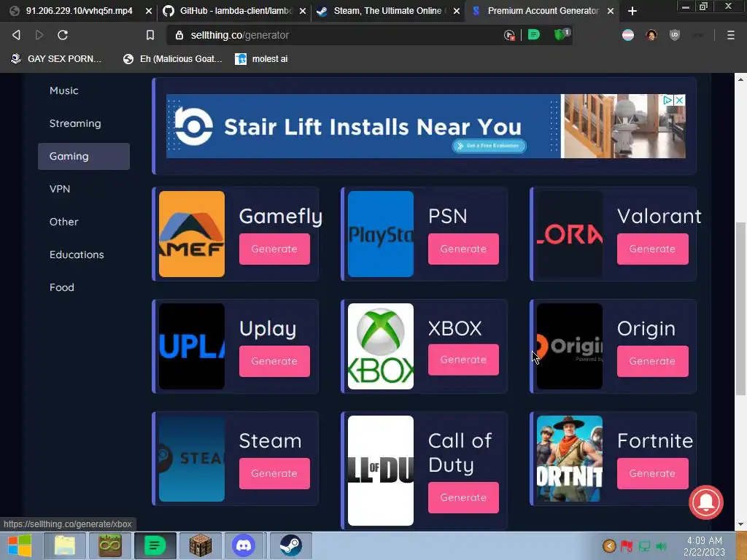The height and width of the screenshot is (560, 747).
Task: Click Generate under Fortnite
Action: point(653,474)
